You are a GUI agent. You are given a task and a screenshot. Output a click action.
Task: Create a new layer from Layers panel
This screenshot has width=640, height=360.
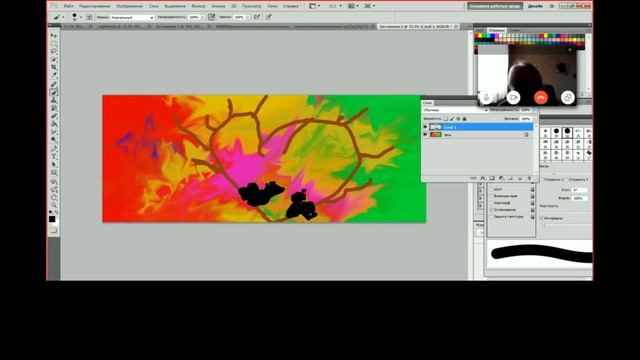point(520,178)
